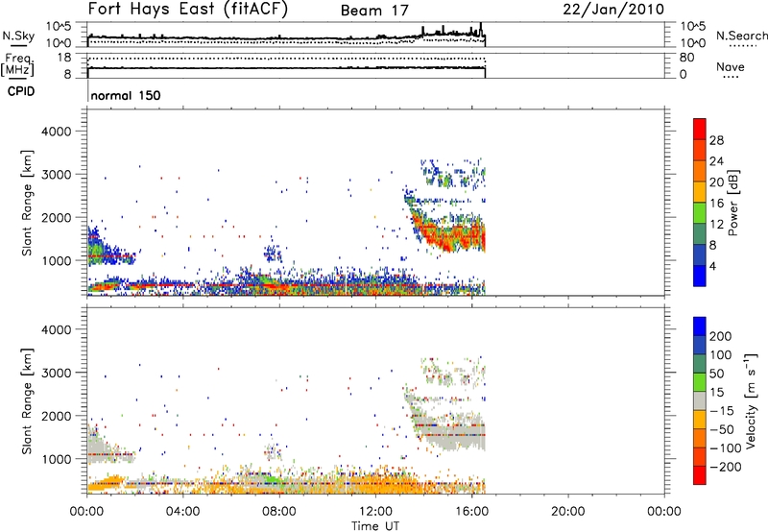Click the velocity scale value '-200'

(x=725, y=467)
